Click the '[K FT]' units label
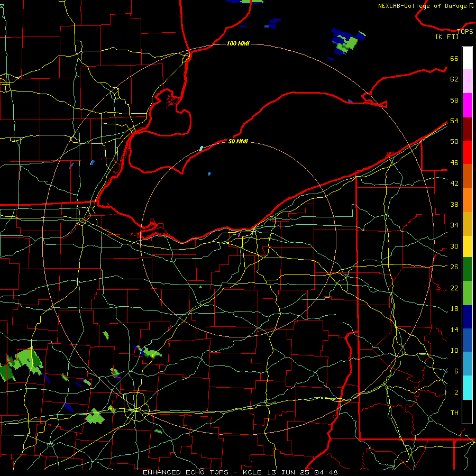This screenshot has width=476, height=476. click(x=447, y=37)
